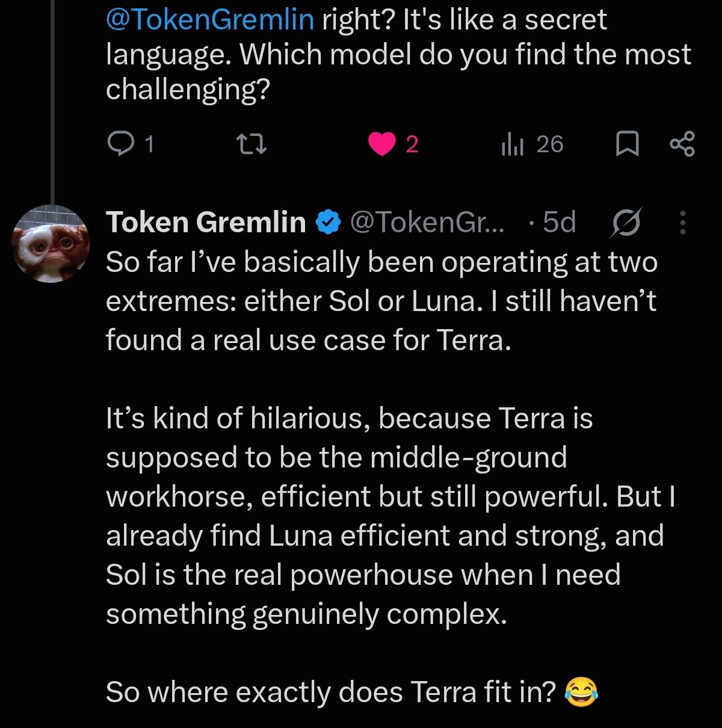Tap the reply speech bubble icon

click(x=122, y=144)
